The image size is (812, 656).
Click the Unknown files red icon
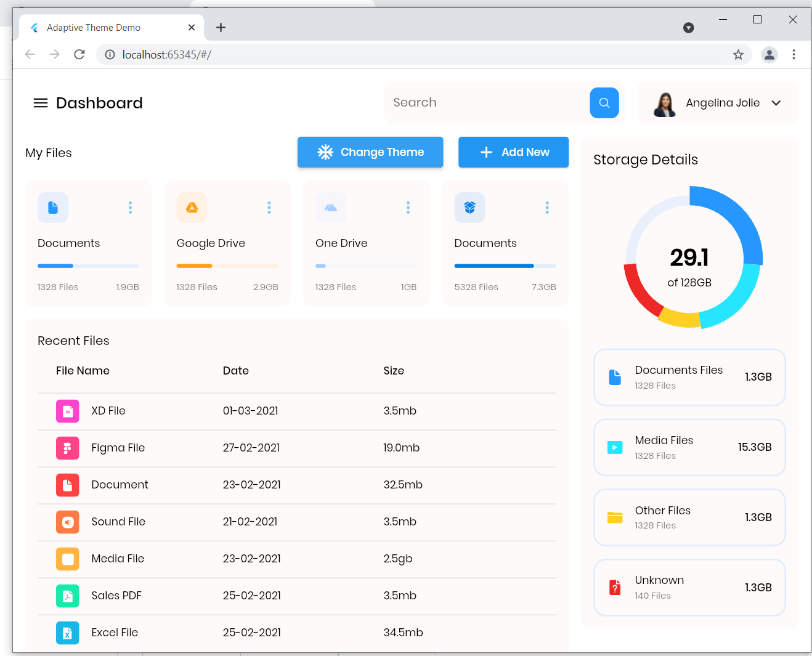[615, 588]
